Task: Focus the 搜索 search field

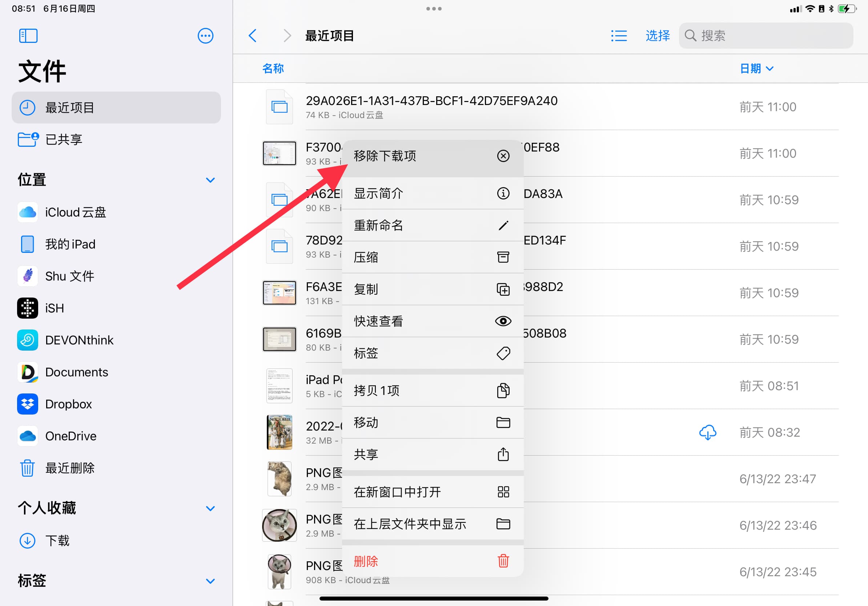Action: pyautogui.click(x=766, y=36)
